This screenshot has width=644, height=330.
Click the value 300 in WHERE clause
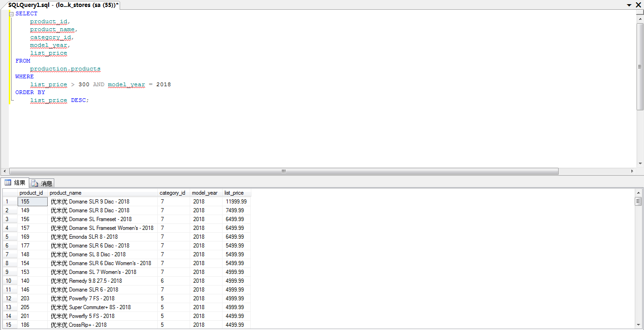[x=84, y=85]
